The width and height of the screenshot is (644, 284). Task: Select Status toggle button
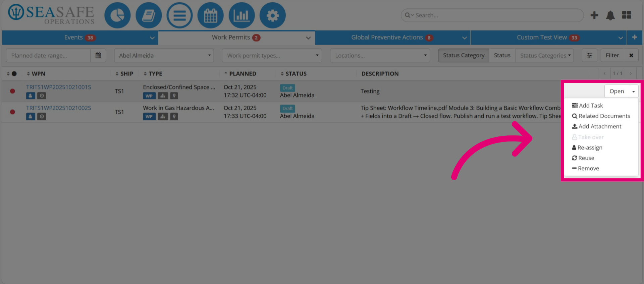pos(502,55)
